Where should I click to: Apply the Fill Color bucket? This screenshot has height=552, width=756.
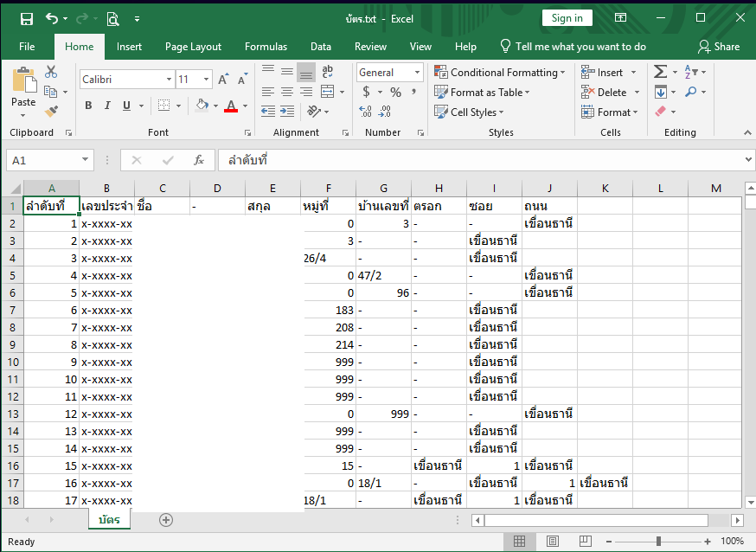(202, 105)
